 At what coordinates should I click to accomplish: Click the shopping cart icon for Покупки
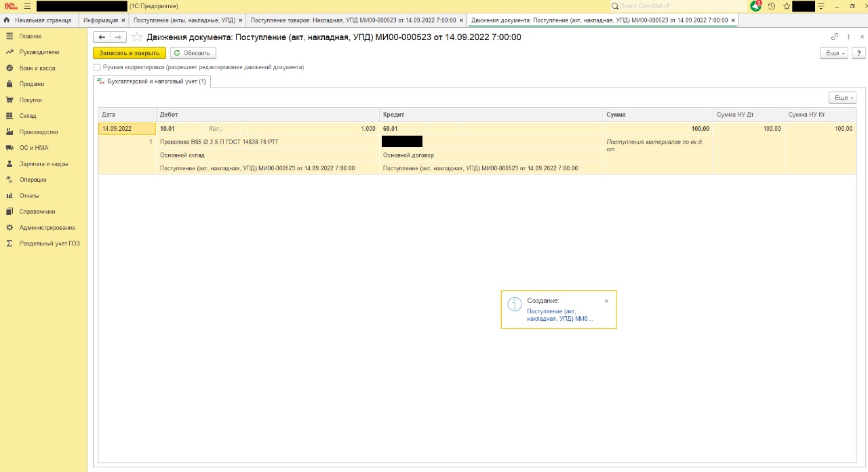pyautogui.click(x=9, y=100)
